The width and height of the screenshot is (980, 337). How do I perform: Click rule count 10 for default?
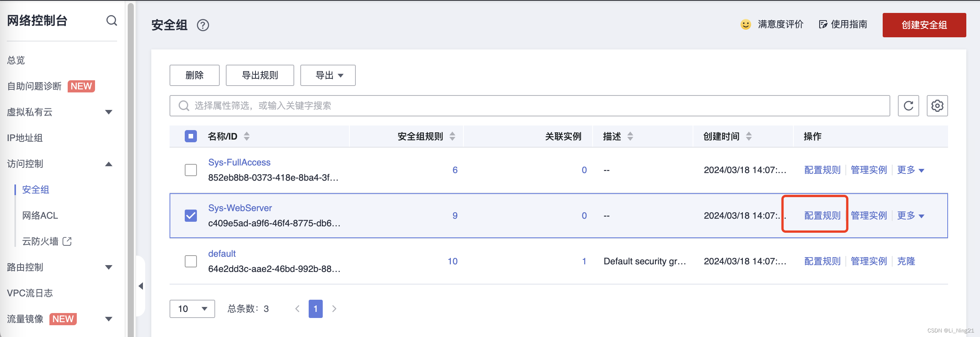click(452, 261)
